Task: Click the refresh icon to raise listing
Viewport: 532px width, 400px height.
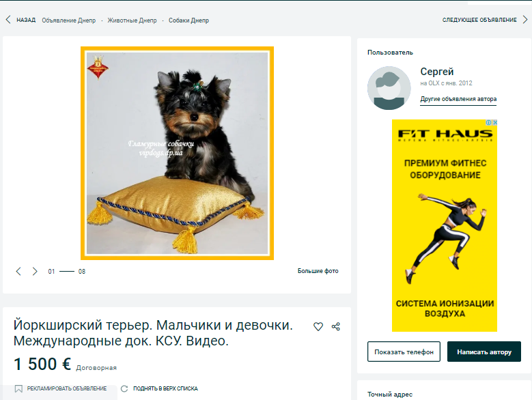Action: pos(124,388)
